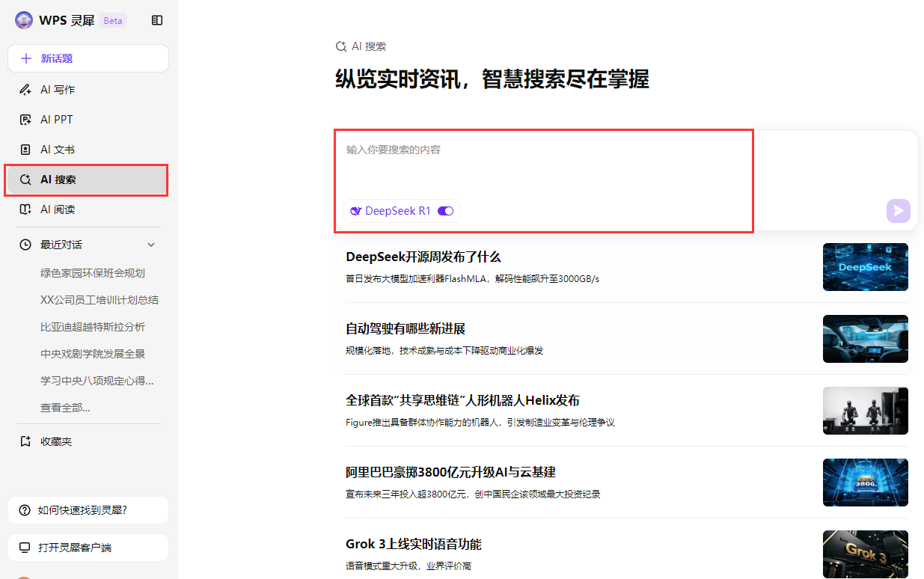This screenshot has height=579, width=924.
Task: Click the summary text 宣布未来三年投入超3800亿元
Action: [x=473, y=494]
